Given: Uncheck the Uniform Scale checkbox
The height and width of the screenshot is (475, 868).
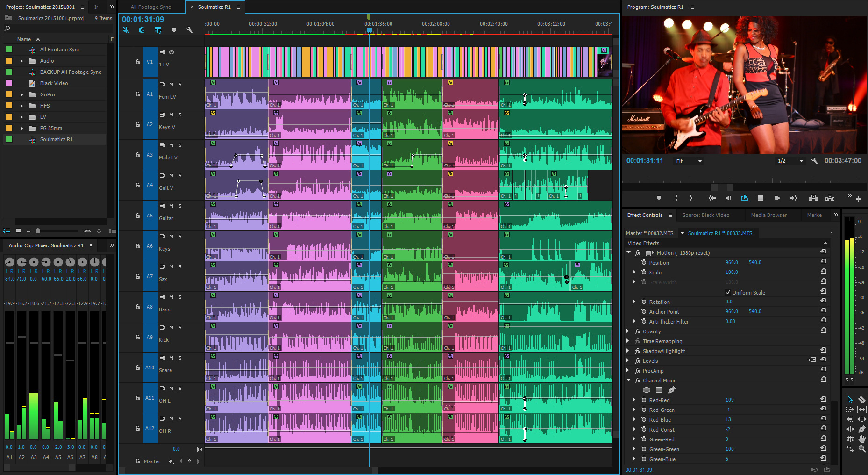Looking at the screenshot, I should coord(728,293).
